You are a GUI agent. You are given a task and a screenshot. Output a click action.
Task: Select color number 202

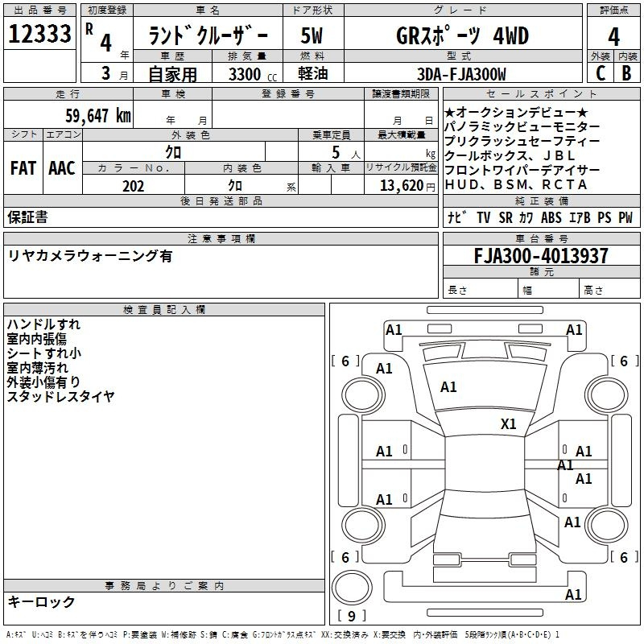pos(133,186)
